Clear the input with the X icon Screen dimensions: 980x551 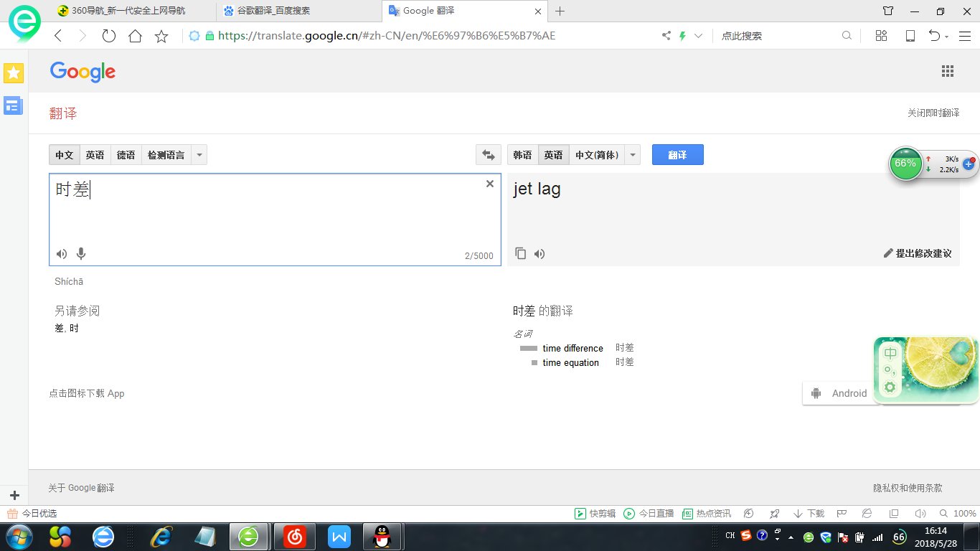coord(490,184)
